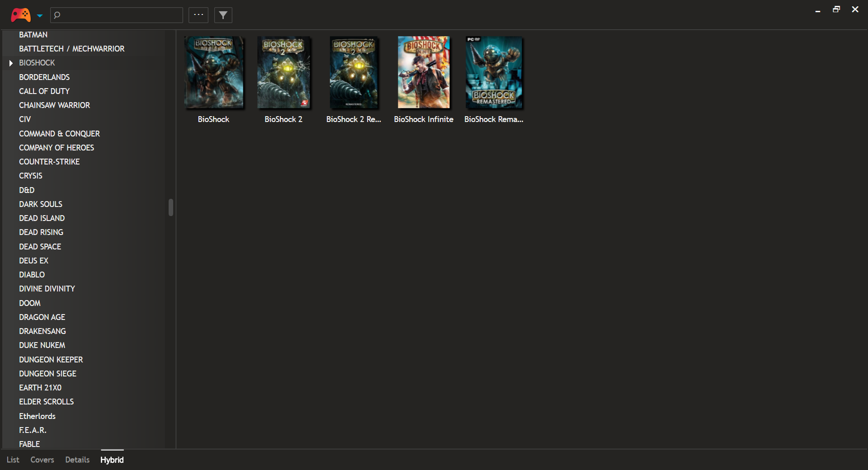Select DRAGON AGE entry
The height and width of the screenshot is (470, 868).
[42, 317]
